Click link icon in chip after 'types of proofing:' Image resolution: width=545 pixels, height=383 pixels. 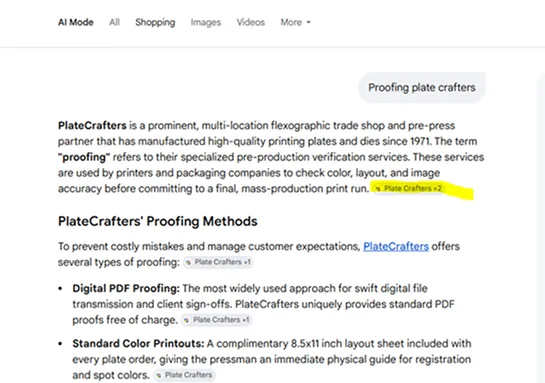(188, 262)
